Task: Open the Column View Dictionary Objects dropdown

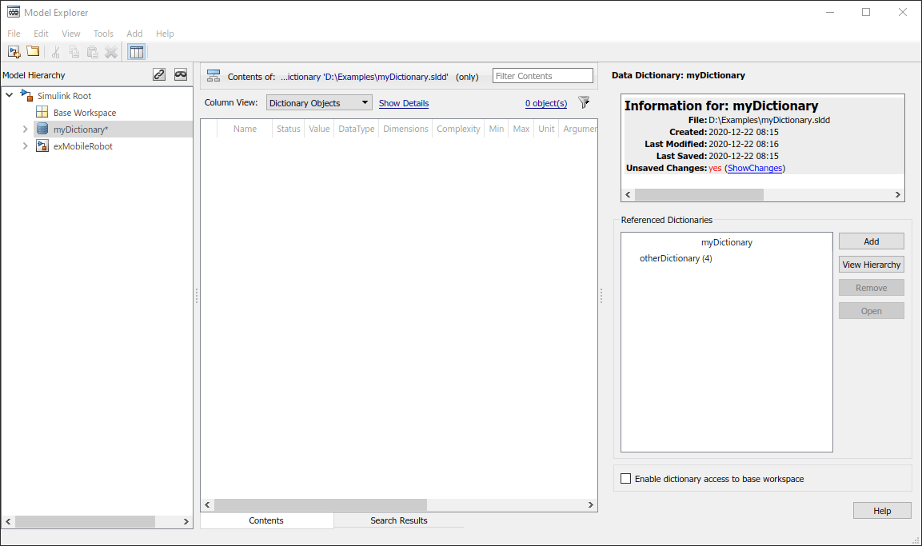Action: tap(319, 102)
